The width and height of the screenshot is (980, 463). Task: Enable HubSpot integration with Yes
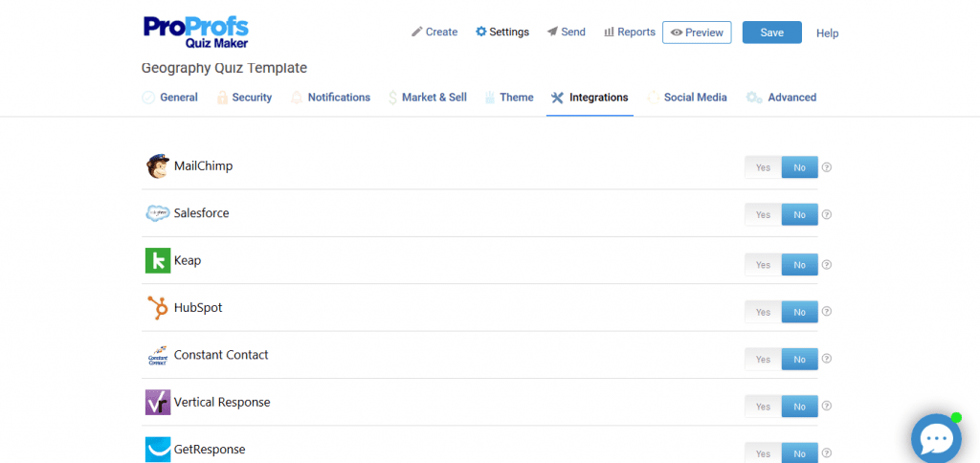(x=763, y=312)
